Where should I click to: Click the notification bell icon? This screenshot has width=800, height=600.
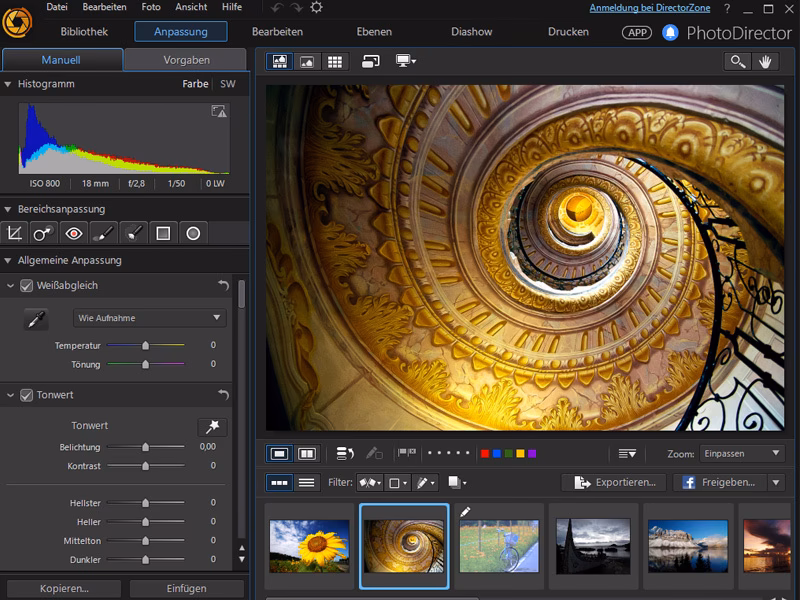[x=670, y=32]
